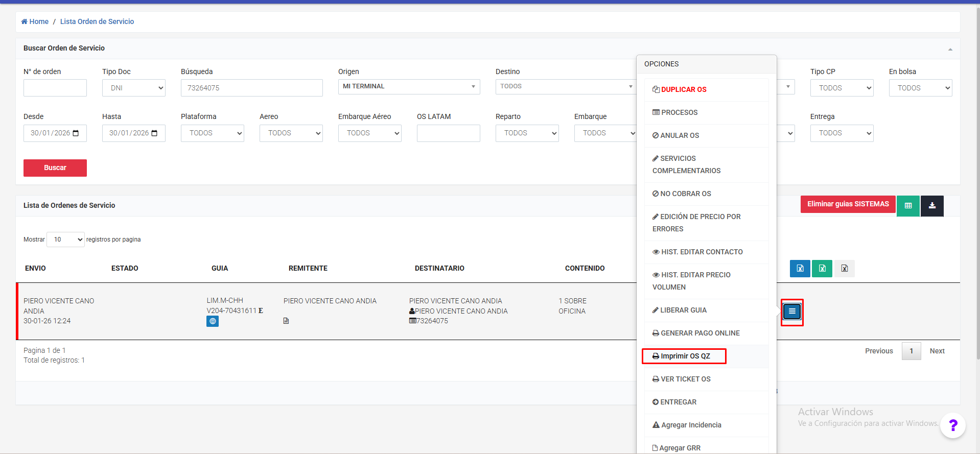Viewport: 980px width, 454px height.
Task: Click the document icon under the remitente
Action: click(286, 321)
